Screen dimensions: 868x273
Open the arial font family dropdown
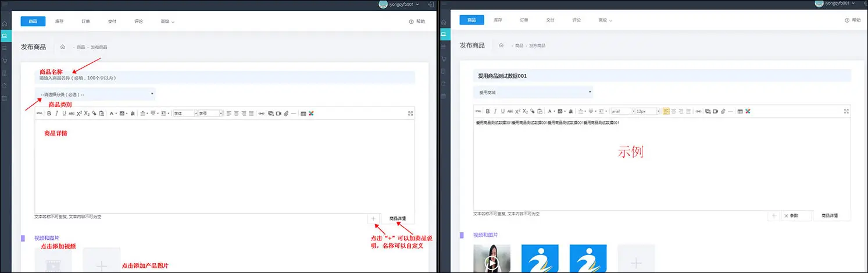click(622, 111)
